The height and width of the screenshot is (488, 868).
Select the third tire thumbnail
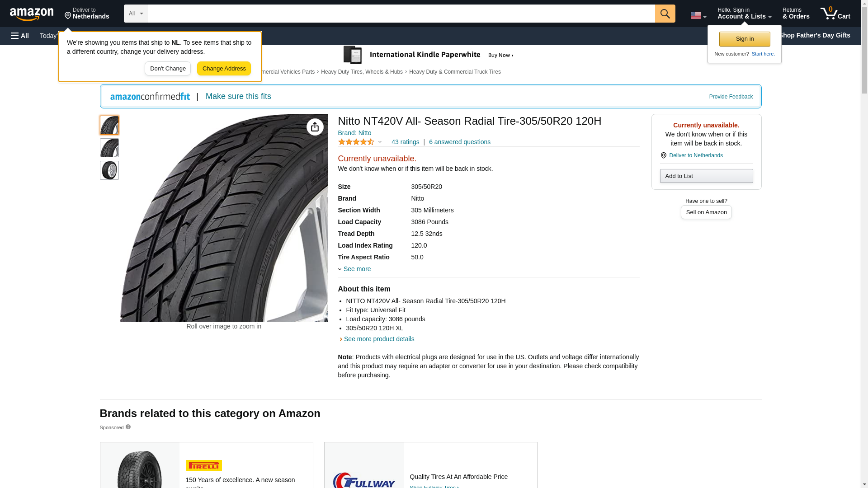click(109, 171)
